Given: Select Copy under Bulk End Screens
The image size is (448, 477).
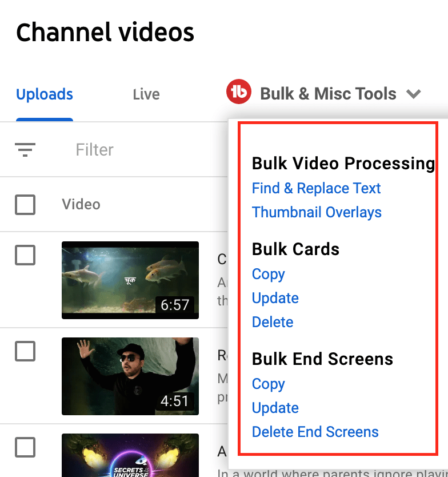Looking at the screenshot, I should tap(269, 384).
